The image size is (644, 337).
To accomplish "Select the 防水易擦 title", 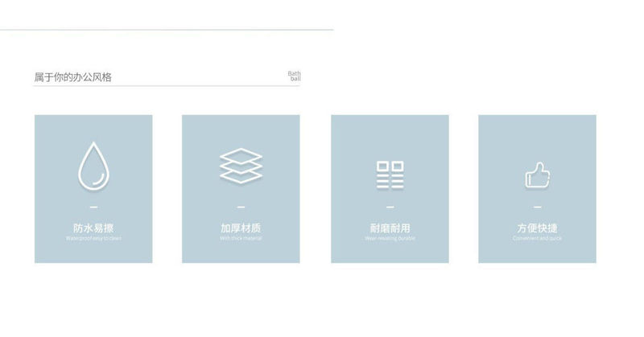I will click(x=93, y=228).
